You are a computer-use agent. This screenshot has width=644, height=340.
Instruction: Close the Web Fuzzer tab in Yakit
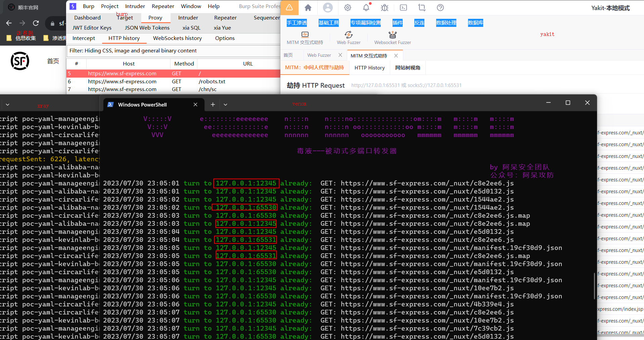tap(340, 55)
